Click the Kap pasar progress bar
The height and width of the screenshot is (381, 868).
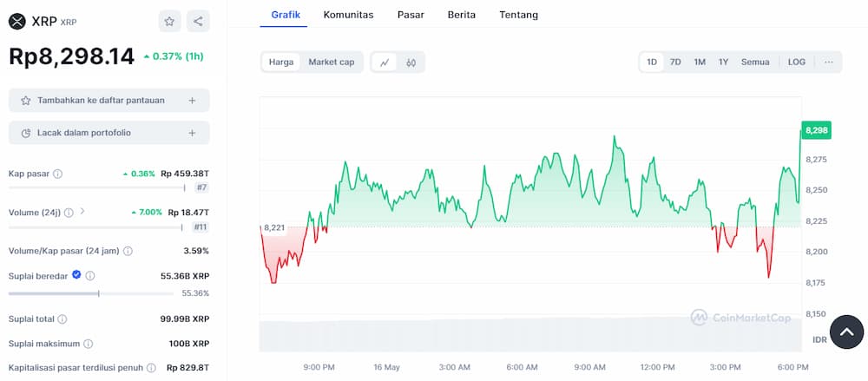click(x=97, y=187)
